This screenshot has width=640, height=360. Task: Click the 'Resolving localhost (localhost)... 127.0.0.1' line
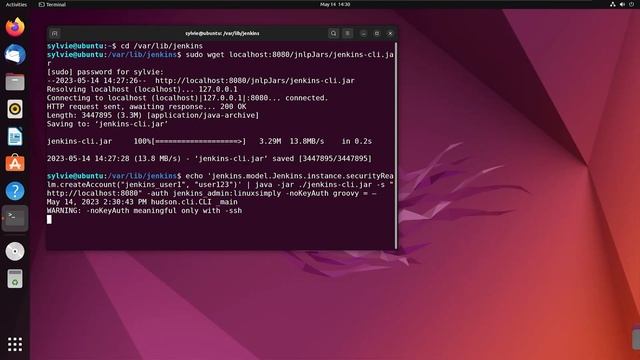[142, 89]
